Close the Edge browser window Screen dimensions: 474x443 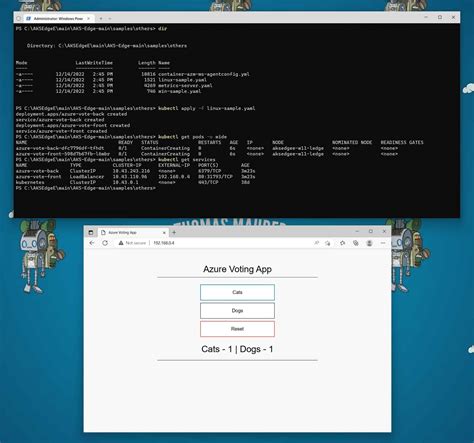tap(384, 231)
